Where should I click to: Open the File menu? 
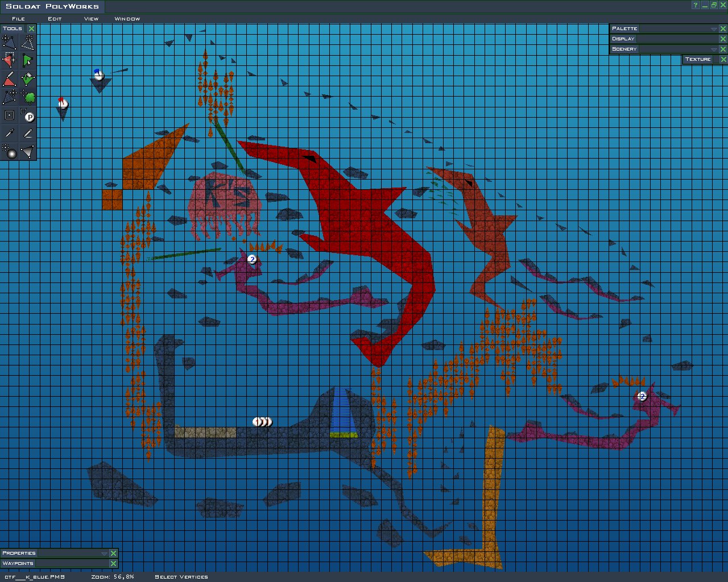point(19,19)
